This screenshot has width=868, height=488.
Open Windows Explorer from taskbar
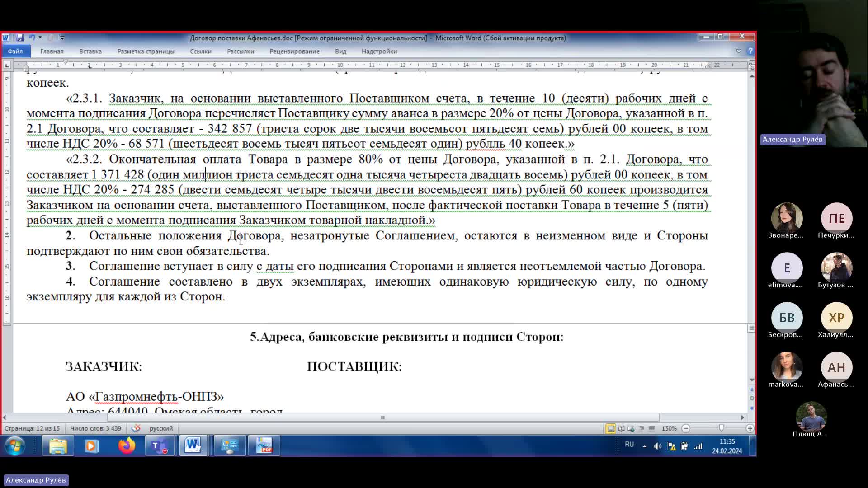pyautogui.click(x=58, y=446)
